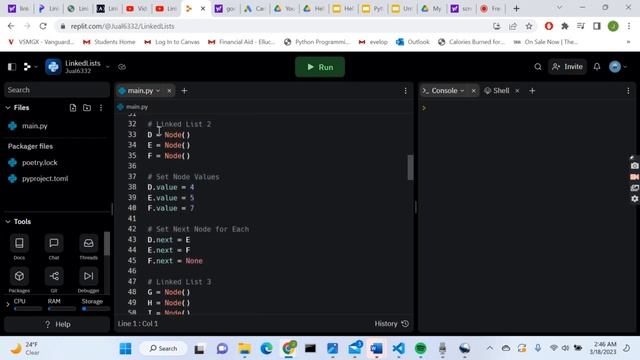Add a new editor tab
The image size is (640, 360).
184,91
